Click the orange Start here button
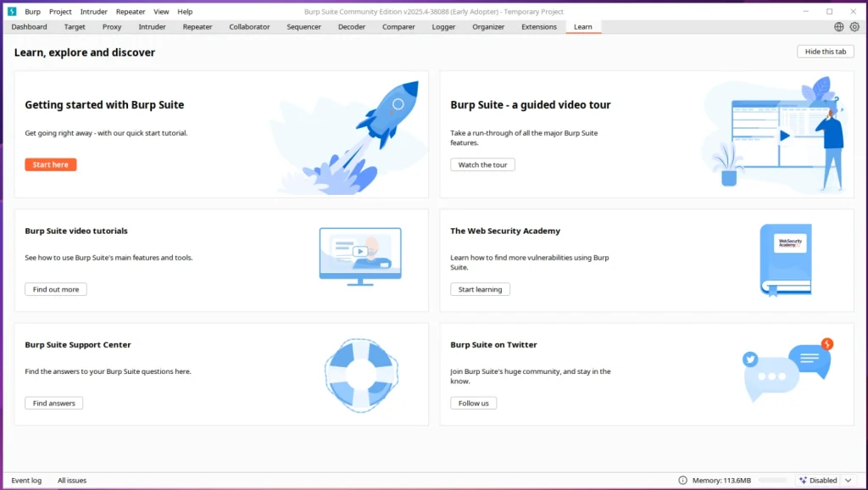This screenshot has height=490, width=868. click(x=50, y=164)
